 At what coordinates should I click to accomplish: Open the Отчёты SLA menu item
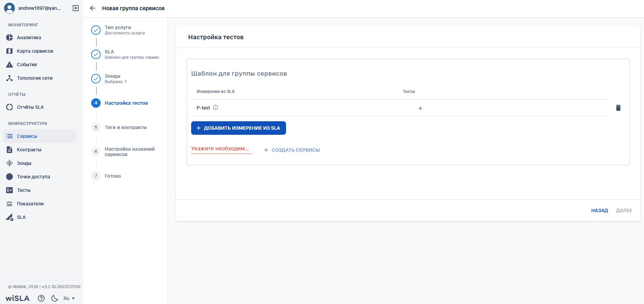click(39, 107)
